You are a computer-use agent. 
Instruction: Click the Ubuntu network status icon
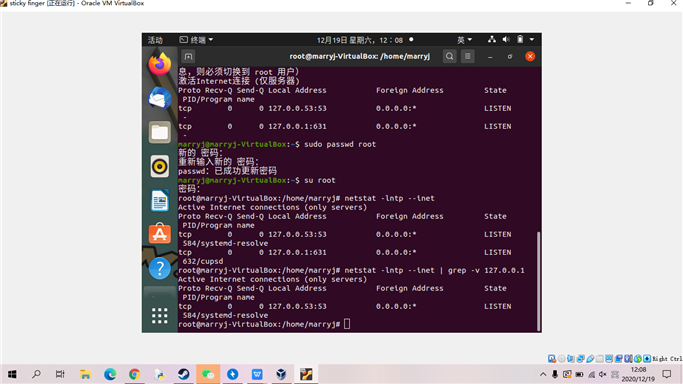tap(492, 40)
